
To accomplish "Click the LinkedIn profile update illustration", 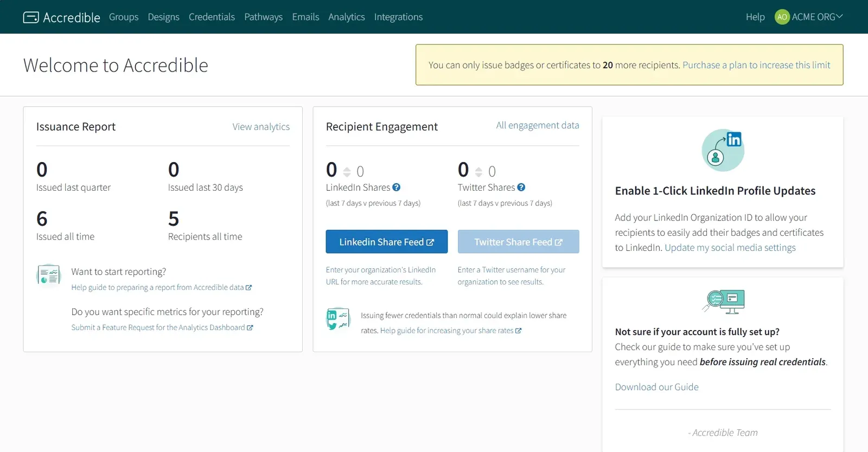I will coord(723,150).
